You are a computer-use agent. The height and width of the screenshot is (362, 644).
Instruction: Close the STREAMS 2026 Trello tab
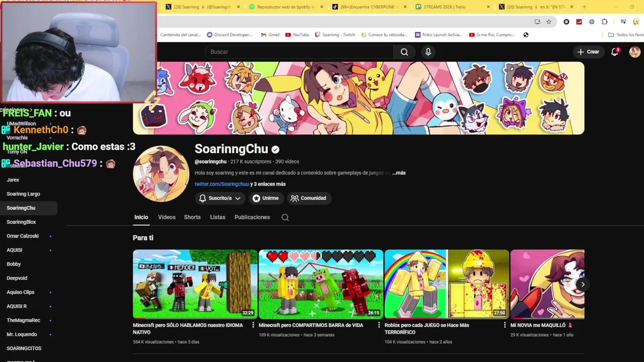click(488, 7)
